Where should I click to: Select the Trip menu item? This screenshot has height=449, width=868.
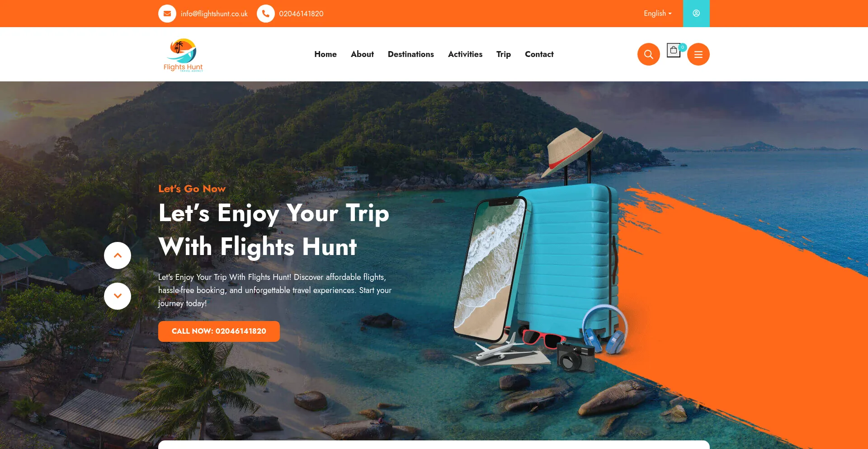tap(503, 54)
